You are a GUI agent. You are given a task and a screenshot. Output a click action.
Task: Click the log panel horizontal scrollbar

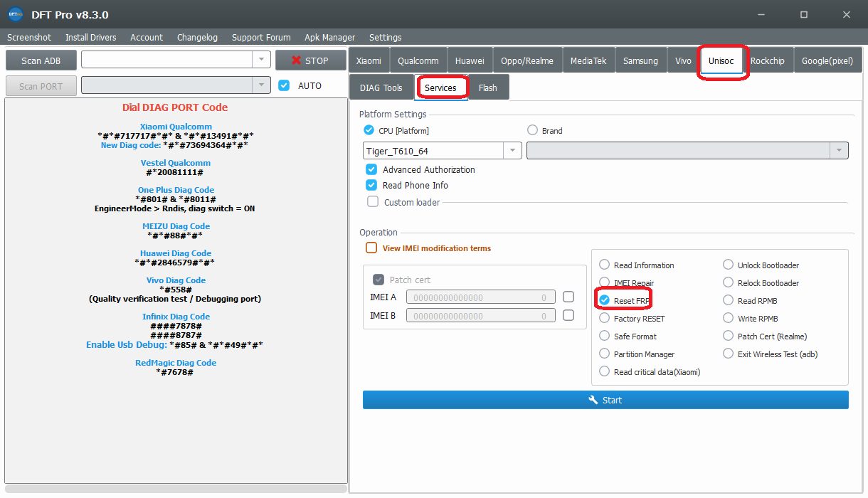tap(176, 489)
